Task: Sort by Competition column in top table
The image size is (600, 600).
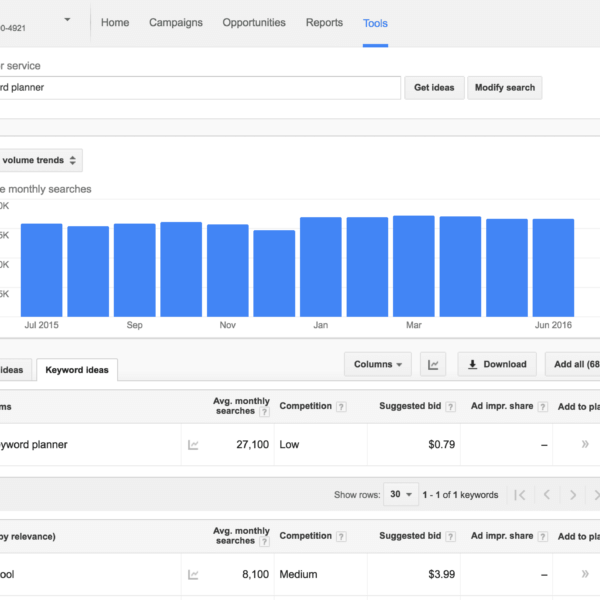Action: pyautogui.click(x=305, y=406)
